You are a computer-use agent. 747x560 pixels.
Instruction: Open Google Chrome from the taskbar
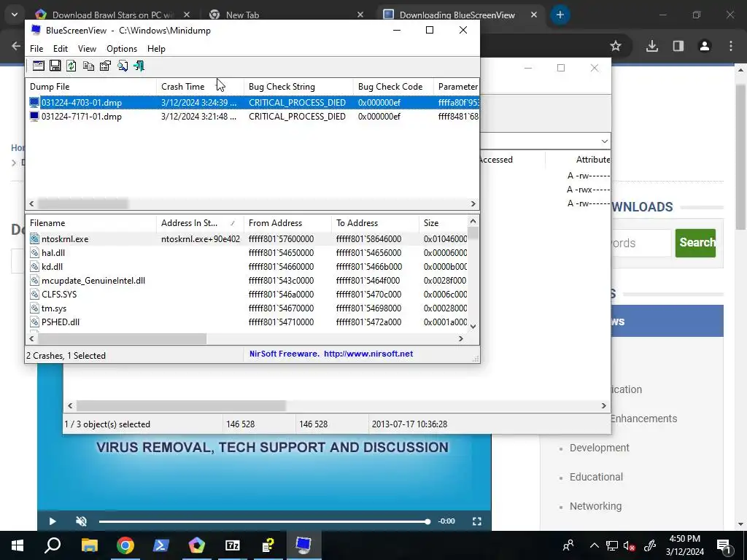point(125,545)
